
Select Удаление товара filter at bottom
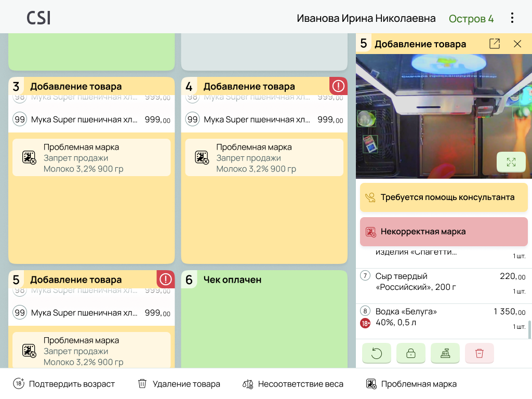click(179, 384)
